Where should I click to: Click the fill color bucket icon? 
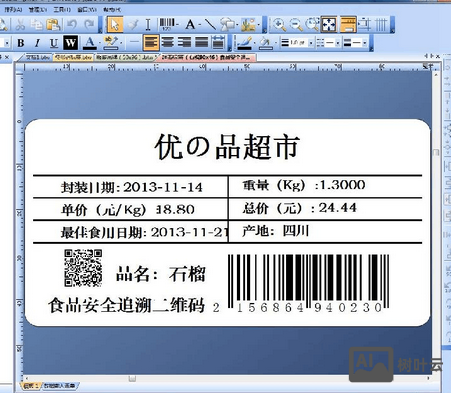(x=265, y=43)
